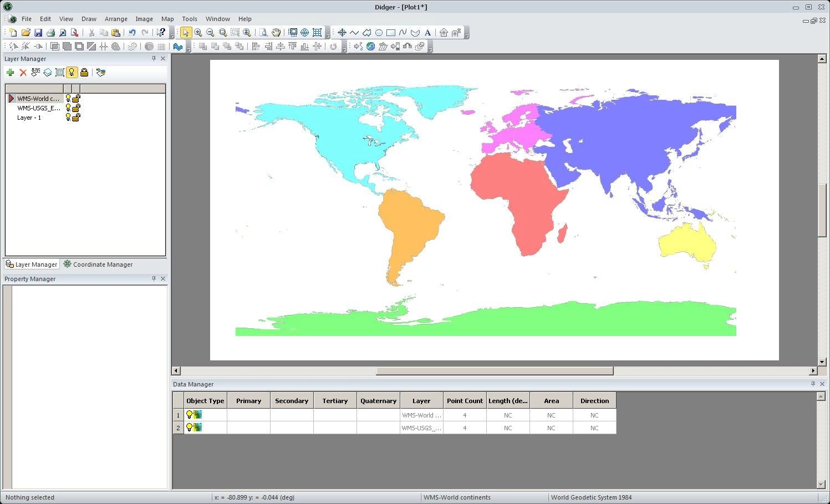Choose the Zoom In magnifier tool
This screenshot has height=504, width=830.
click(x=198, y=33)
